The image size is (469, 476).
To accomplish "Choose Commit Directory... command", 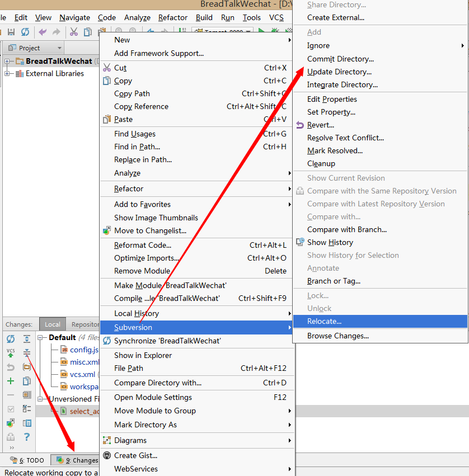I will tap(340, 59).
